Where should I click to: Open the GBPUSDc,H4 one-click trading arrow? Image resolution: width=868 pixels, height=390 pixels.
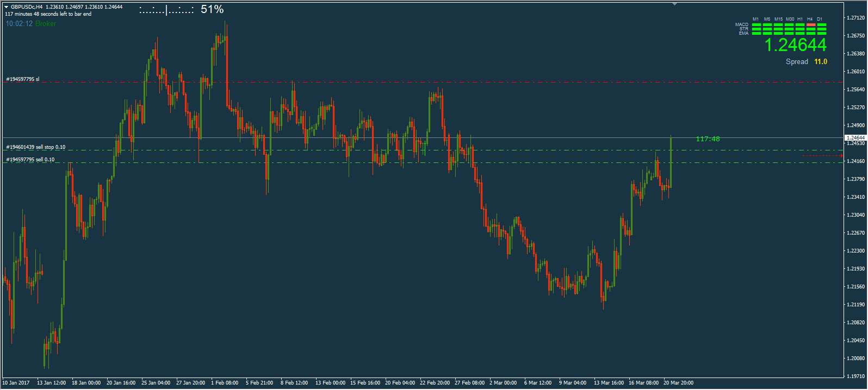coord(7,7)
